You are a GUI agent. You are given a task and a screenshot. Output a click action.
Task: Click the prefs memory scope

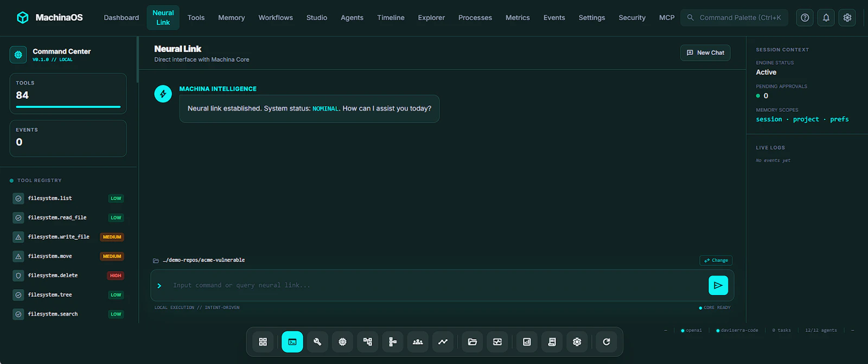pyautogui.click(x=839, y=119)
